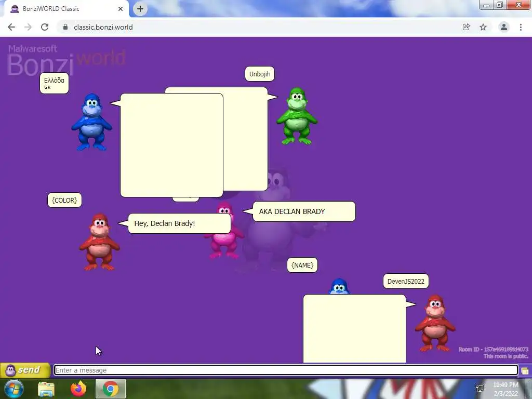The height and width of the screenshot is (399, 532).
Task: Click the red Bonzi named {COLOR}
Action: [x=99, y=242]
